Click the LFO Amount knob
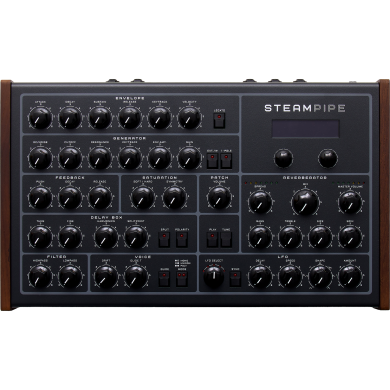Screen dimensions: 390x390 point(350,277)
